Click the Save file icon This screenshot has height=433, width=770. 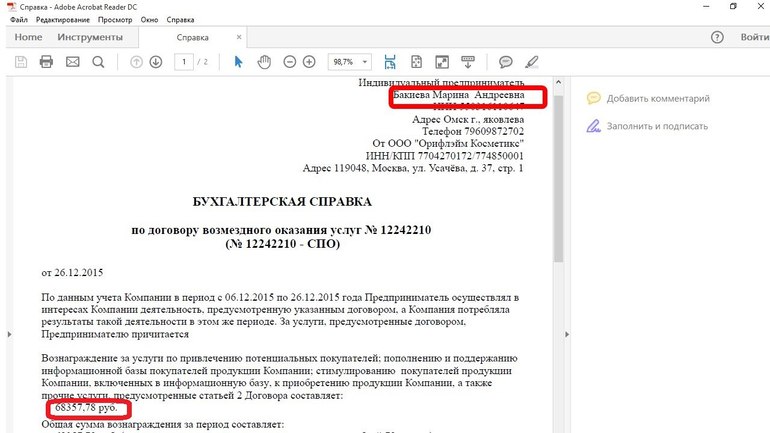pyautogui.click(x=20, y=62)
